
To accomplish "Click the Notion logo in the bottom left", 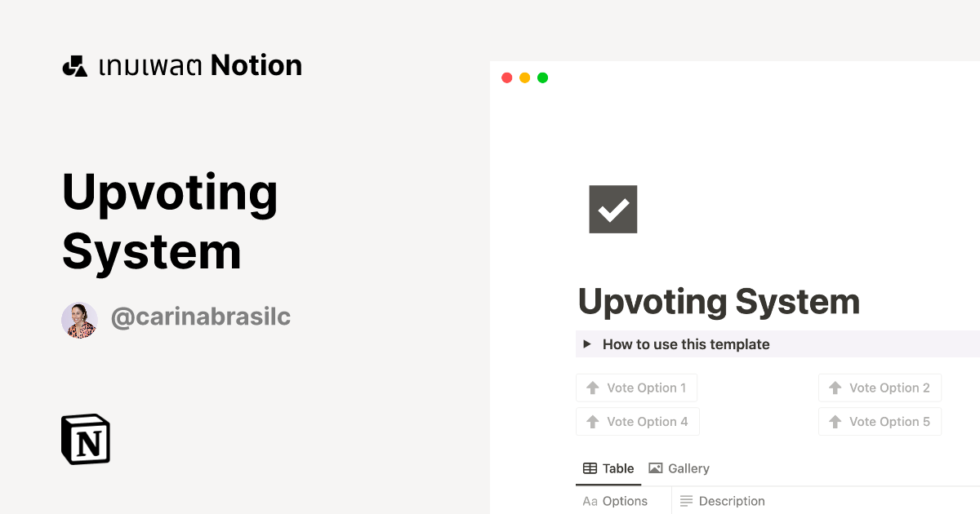I will click(85, 439).
